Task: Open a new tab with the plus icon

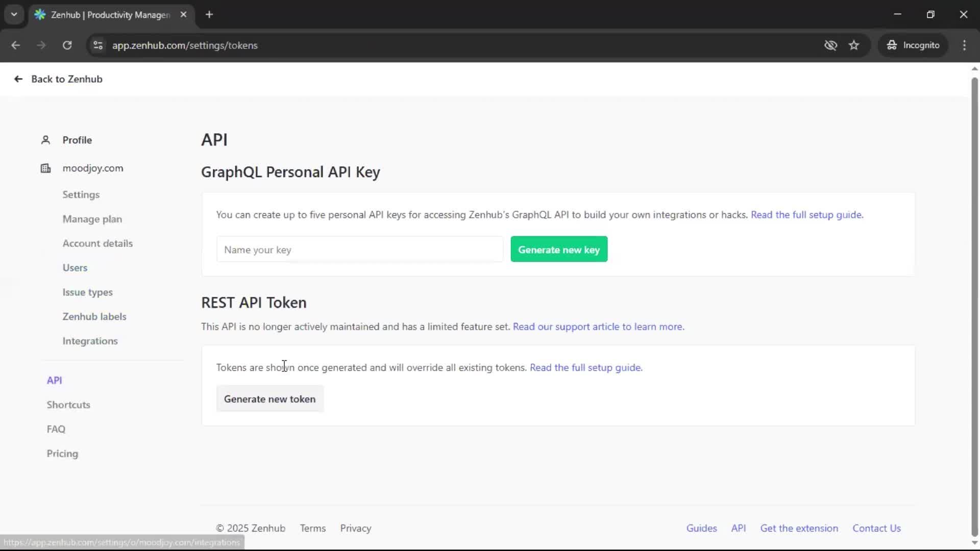Action: coord(209,15)
